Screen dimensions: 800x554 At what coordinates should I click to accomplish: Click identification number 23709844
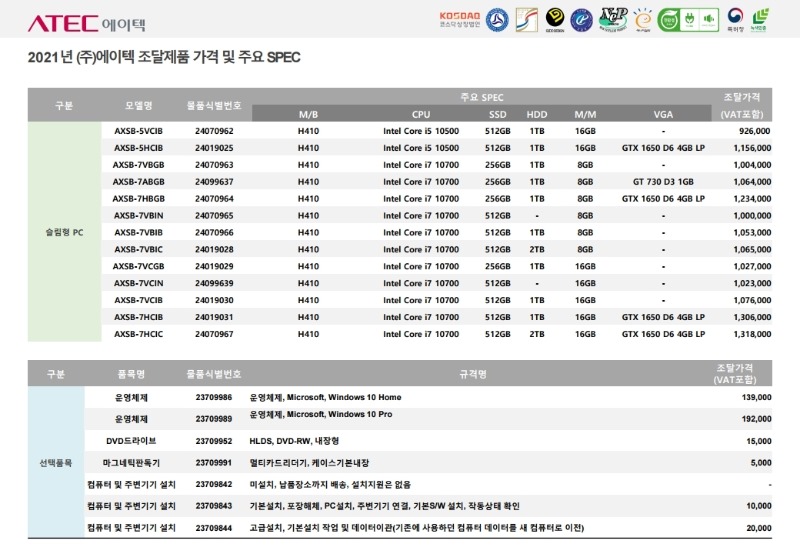[214, 528]
